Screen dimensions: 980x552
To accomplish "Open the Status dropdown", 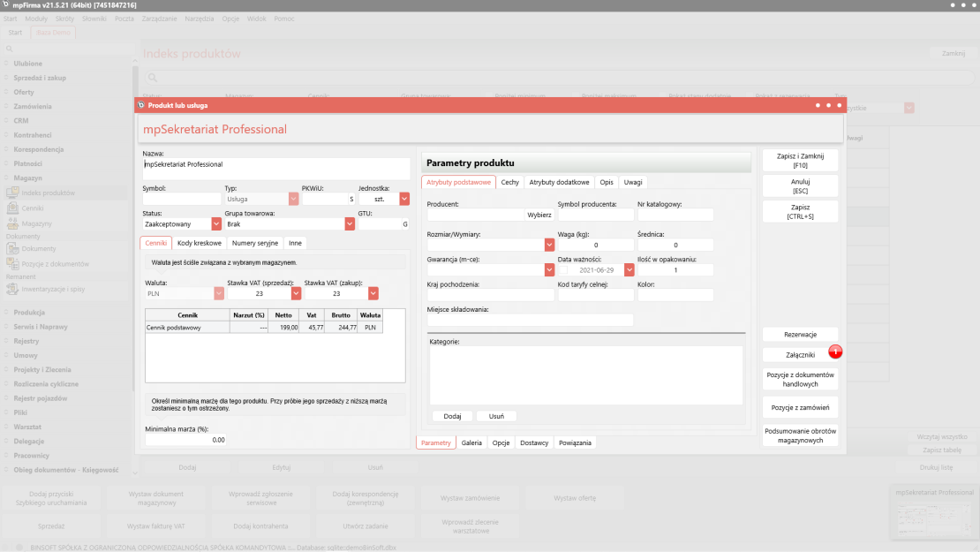I will pos(216,223).
